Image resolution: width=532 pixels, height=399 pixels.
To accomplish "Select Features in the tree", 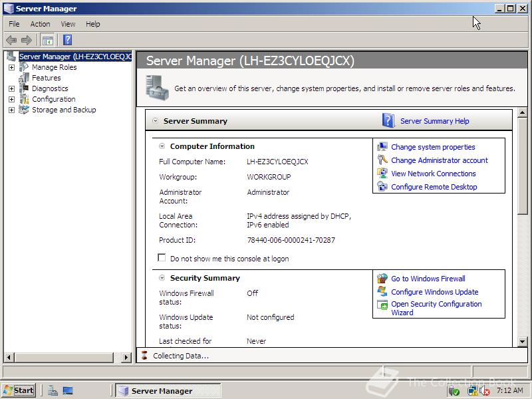I will click(46, 78).
